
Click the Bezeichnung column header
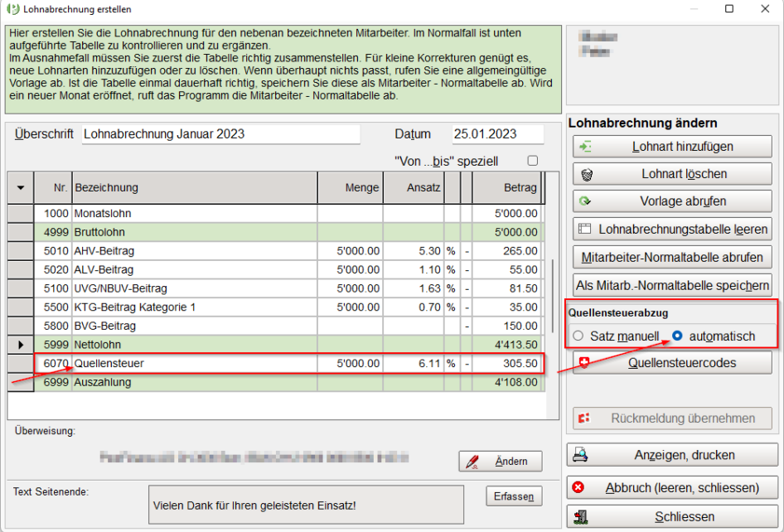pyautogui.click(x=195, y=187)
